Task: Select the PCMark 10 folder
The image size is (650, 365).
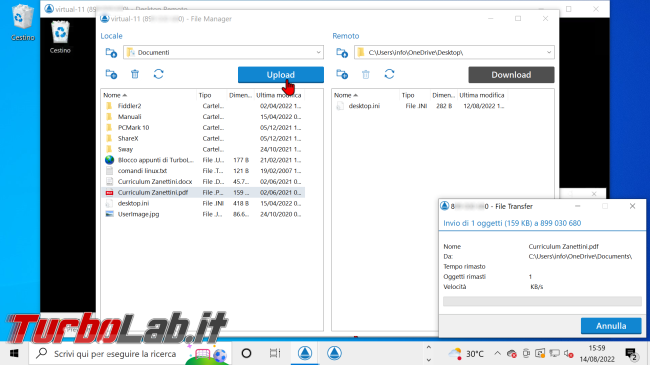Action: tap(203, 127)
